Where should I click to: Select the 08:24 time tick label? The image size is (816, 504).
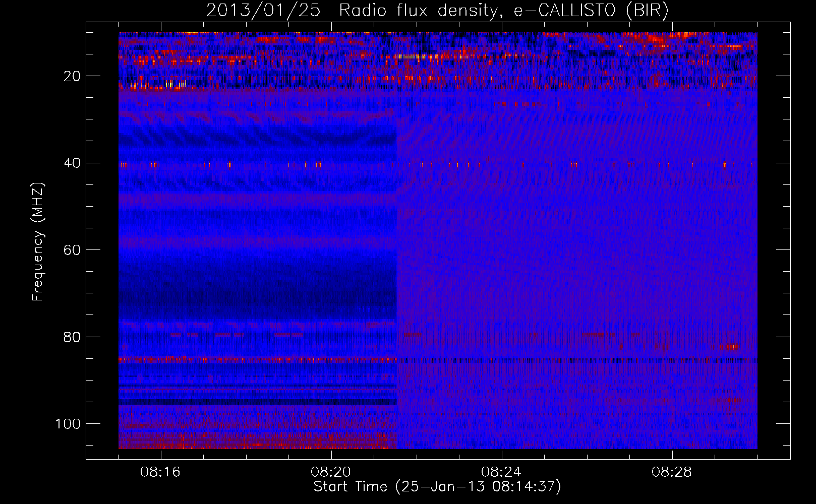pos(501,472)
